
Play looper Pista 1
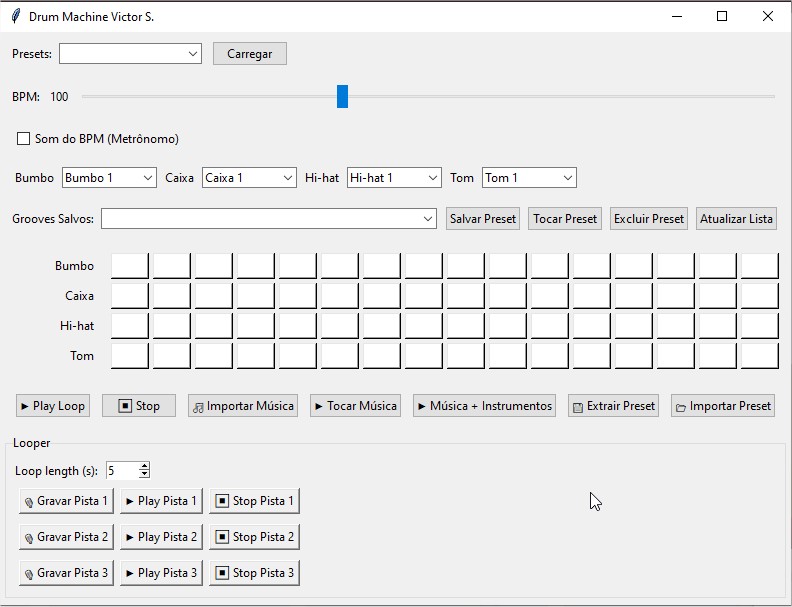161,501
